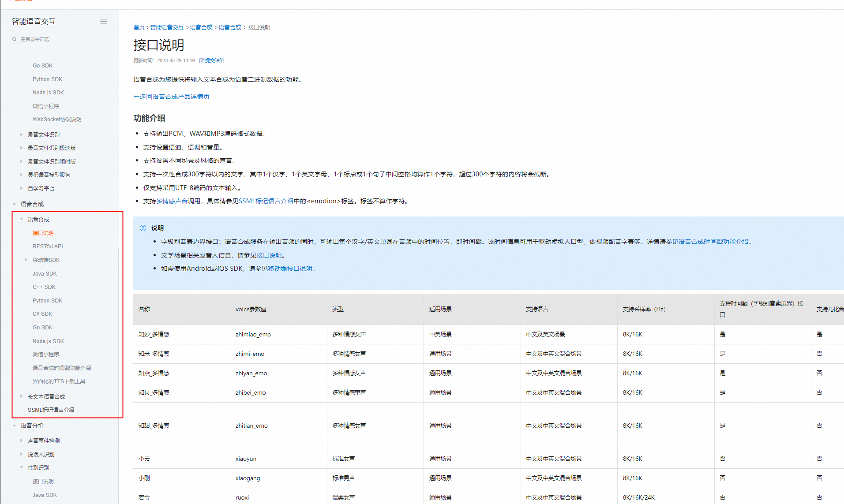Click the 提交缺陷 edit icon link

212,60
